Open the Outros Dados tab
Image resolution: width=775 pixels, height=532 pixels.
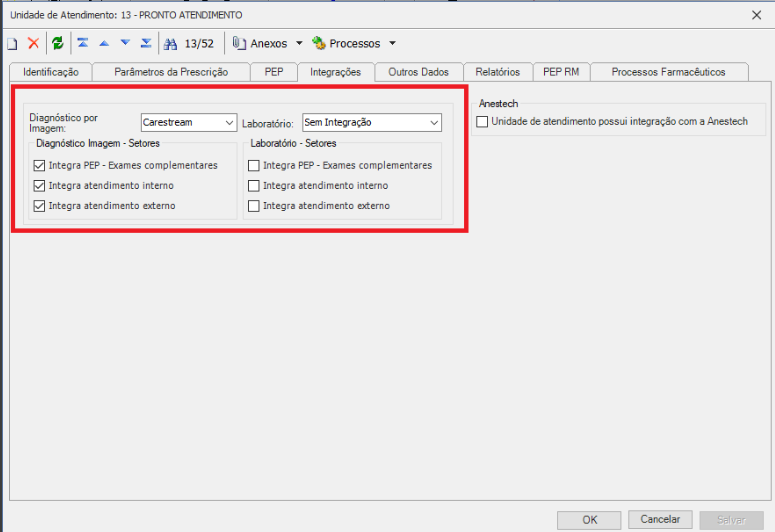point(419,72)
